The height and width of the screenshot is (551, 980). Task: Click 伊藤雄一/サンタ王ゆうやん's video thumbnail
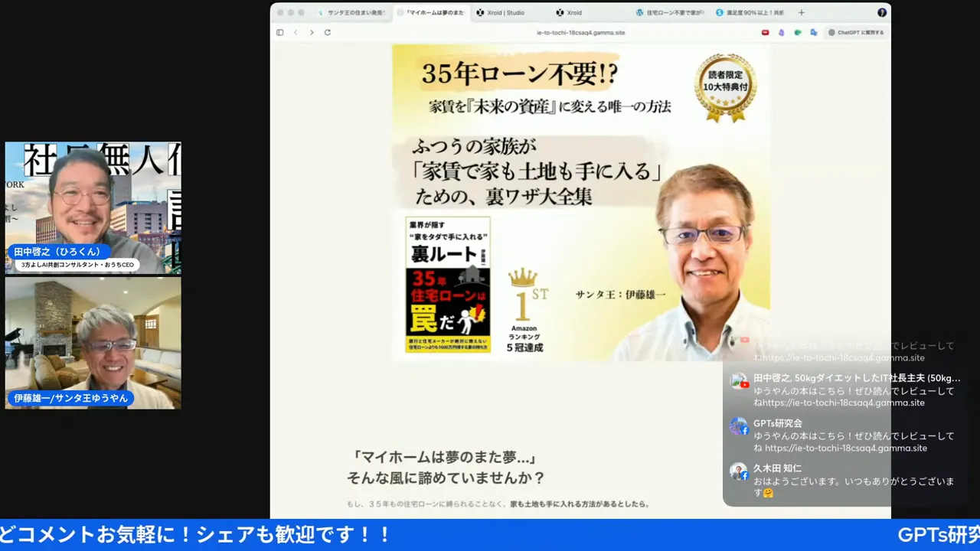[x=92, y=342]
